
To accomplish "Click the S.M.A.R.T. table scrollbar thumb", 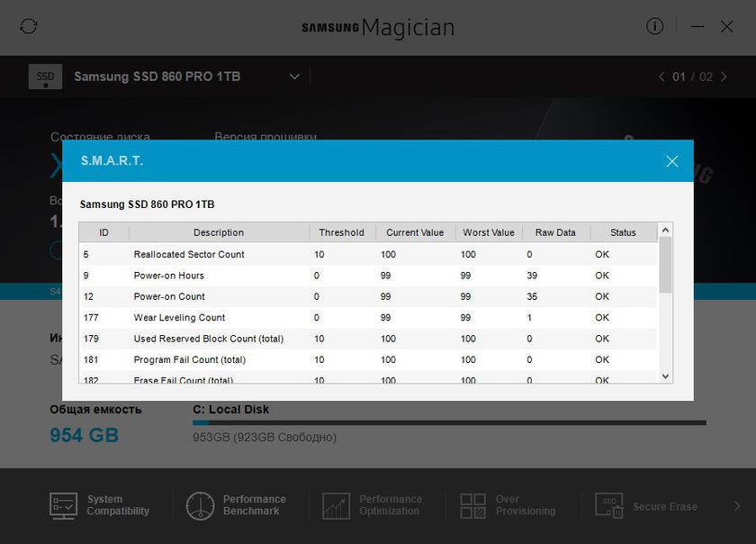I will pos(666,264).
